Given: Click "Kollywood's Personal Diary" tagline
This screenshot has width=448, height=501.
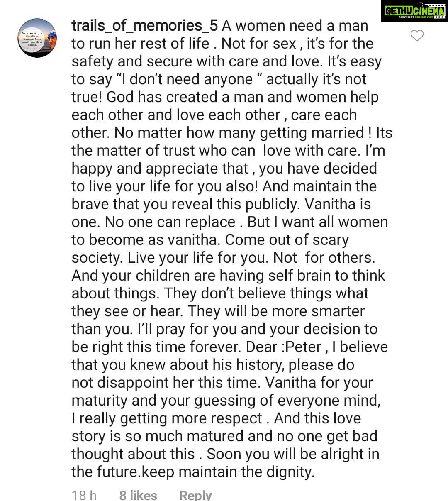Looking at the screenshot, I should (416, 17).
